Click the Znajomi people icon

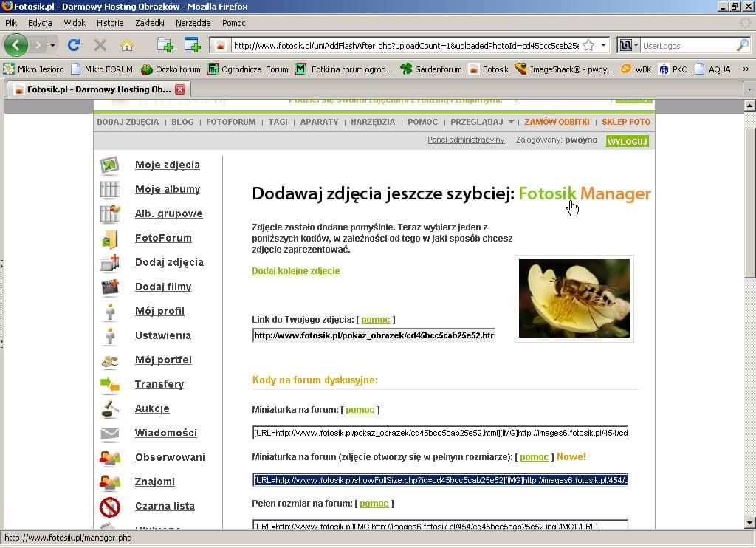pyautogui.click(x=110, y=482)
